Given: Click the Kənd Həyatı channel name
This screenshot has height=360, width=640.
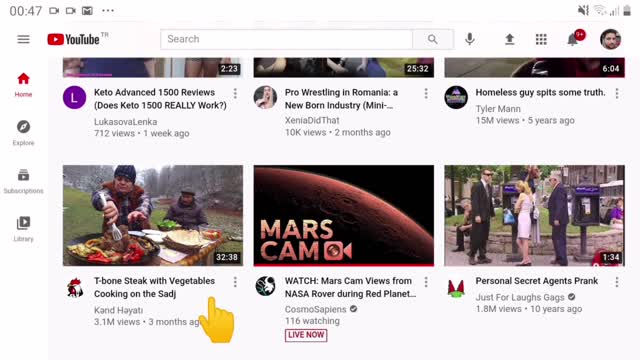Looking at the screenshot, I should (x=118, y=310).
